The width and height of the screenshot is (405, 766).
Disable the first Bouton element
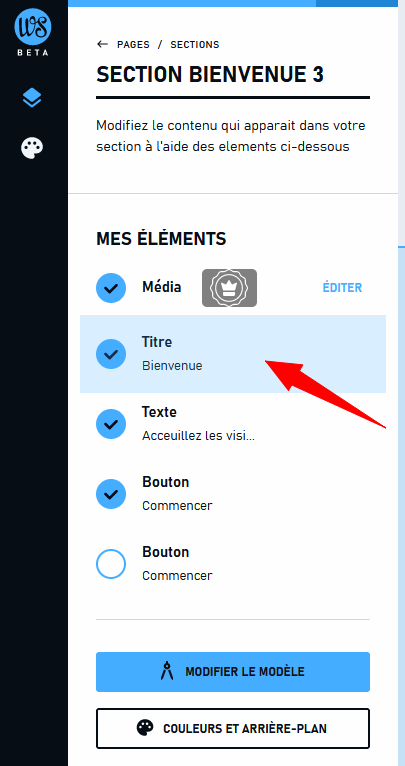[111, 494]
